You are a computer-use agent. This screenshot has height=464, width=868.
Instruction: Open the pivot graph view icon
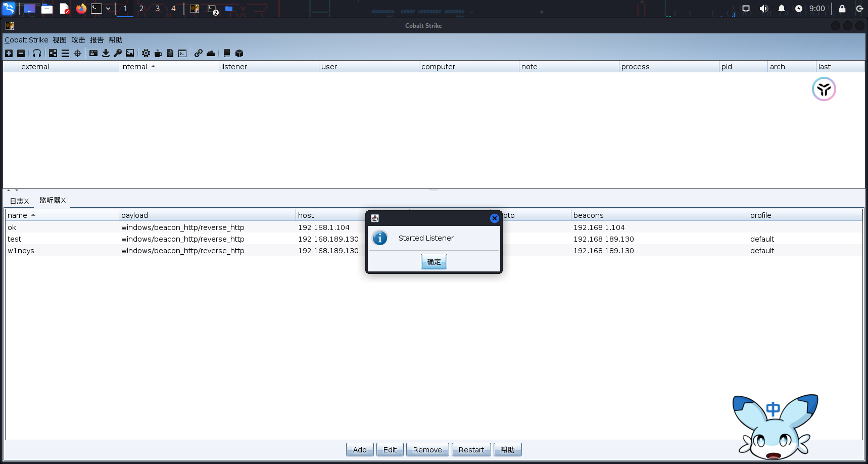point(53,53)
